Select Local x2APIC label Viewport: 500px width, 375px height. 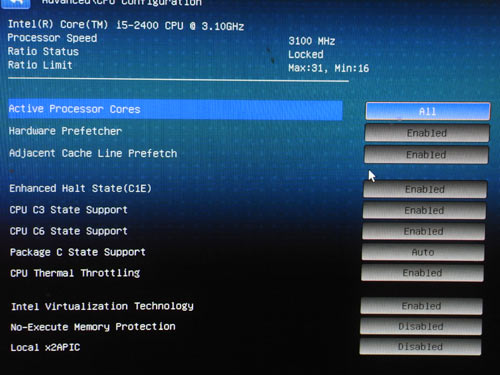coord(45,347)
